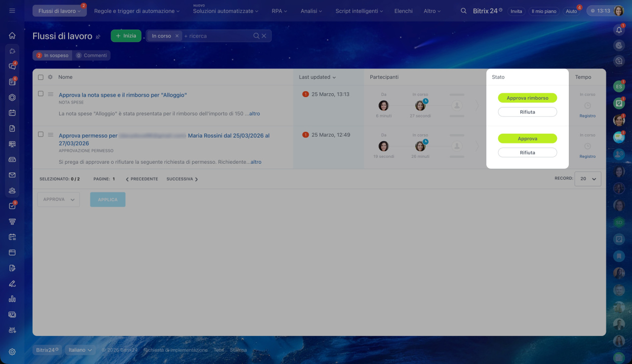The width and height of the screenshot is (632, 364).
Task: Clear the search filter with X icon
Action: pos(264,36)
